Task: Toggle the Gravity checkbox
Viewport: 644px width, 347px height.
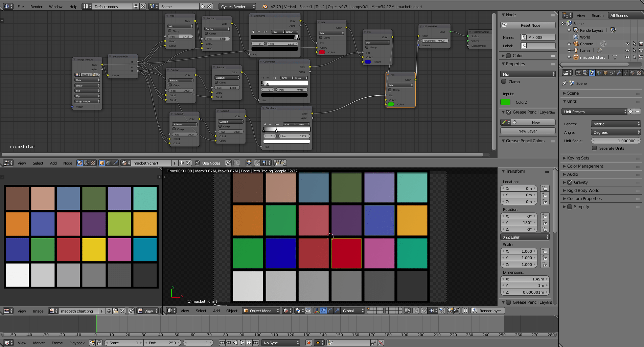Action: click(570, 182)
